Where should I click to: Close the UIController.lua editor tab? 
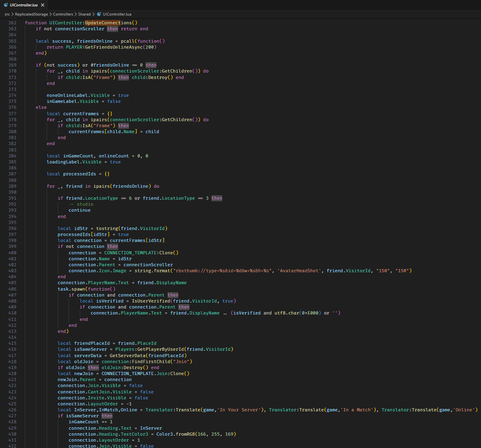tap(43, 5)
